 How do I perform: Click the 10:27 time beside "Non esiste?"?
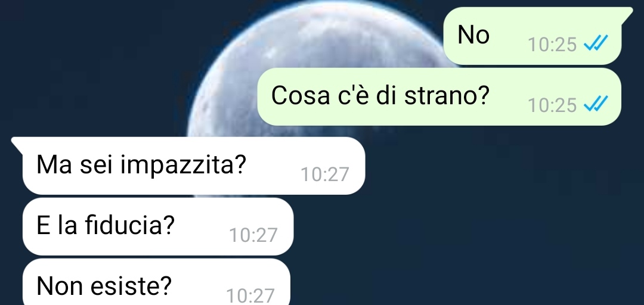[x=250, y=296]
